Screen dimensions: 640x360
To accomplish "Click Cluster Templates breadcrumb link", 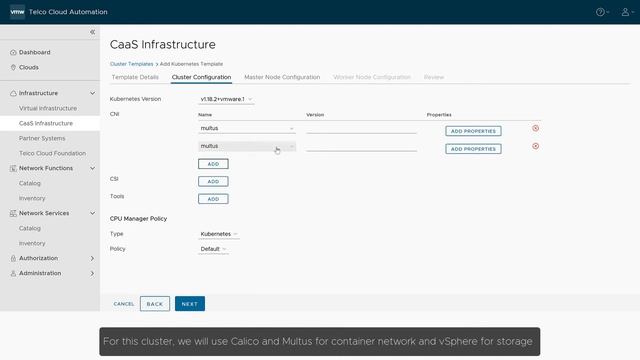I will pos(131,64).
